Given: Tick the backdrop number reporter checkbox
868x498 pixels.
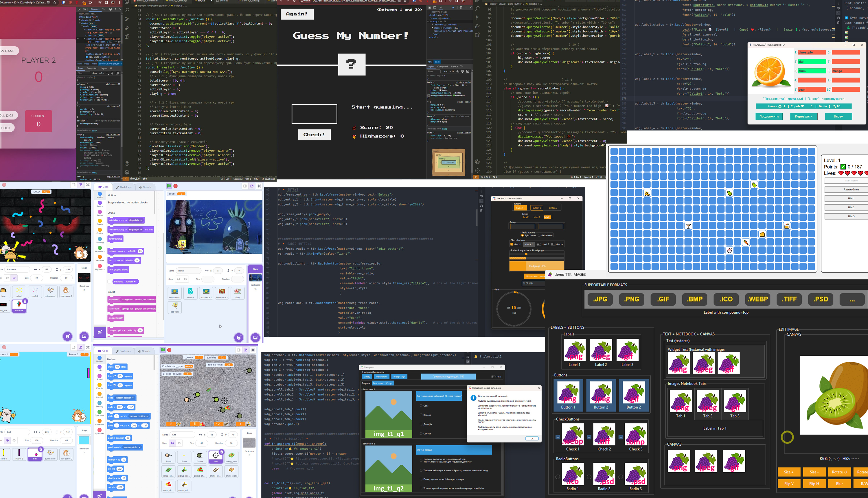Looking at the screenshot, I should point(109,282).
